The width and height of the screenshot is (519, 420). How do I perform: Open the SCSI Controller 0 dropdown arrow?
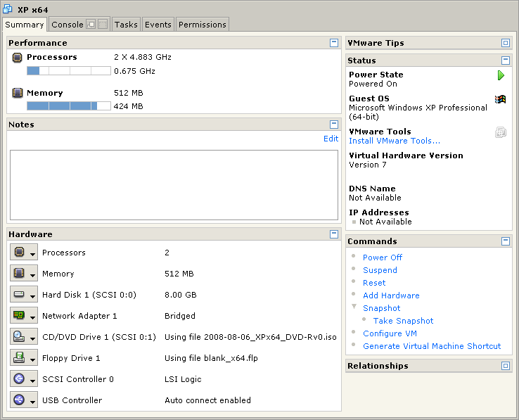click(32, 381)
